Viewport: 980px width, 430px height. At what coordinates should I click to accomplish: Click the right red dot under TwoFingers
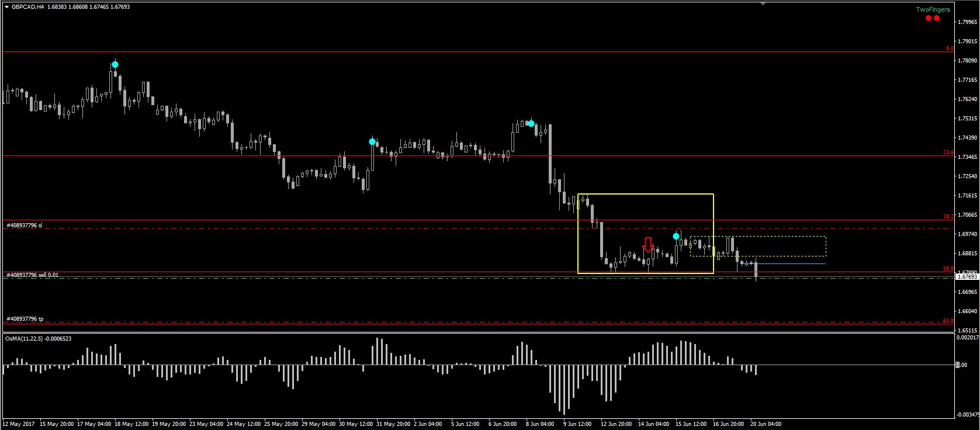[x=937, y=18]
